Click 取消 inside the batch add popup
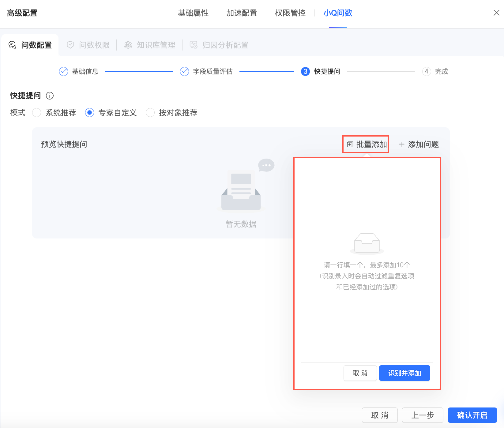 click(360, 373)
